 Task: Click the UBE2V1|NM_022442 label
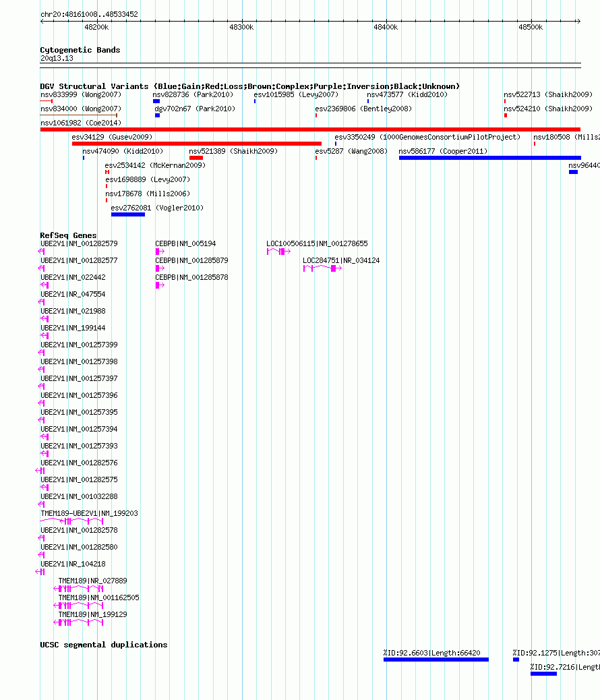(x=73, y=277)
